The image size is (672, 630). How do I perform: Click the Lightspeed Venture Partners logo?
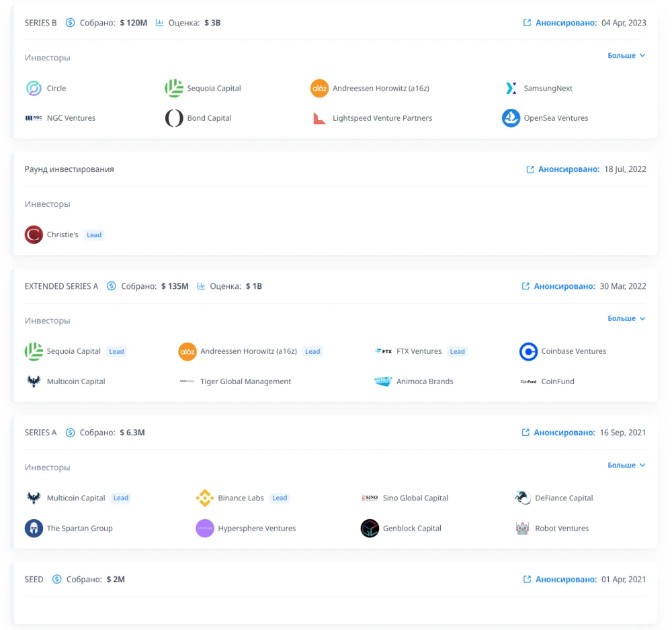tap(319, 118)
